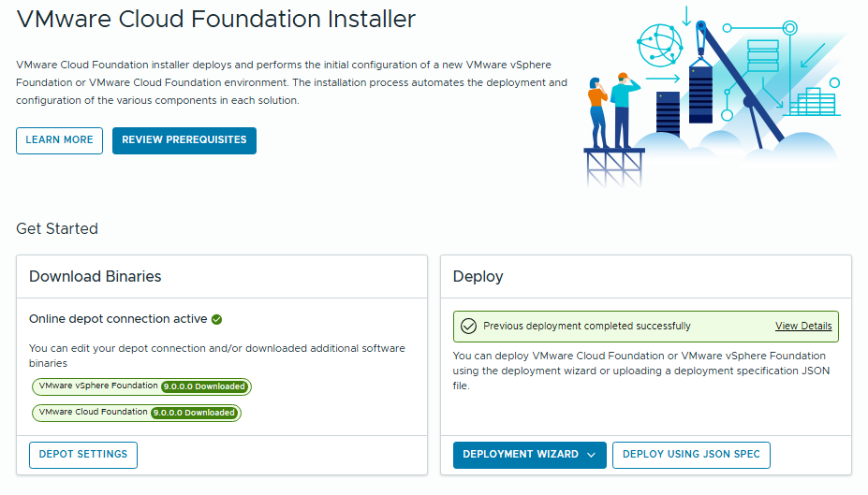868x495 pixels.
Task: Click the Previous deployment completed successfully message
Action: click(587, 327)
